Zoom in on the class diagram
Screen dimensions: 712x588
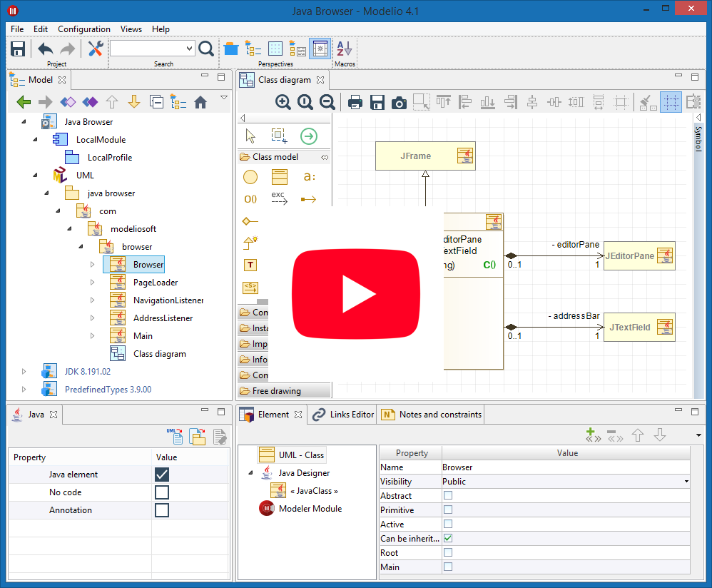283,102
